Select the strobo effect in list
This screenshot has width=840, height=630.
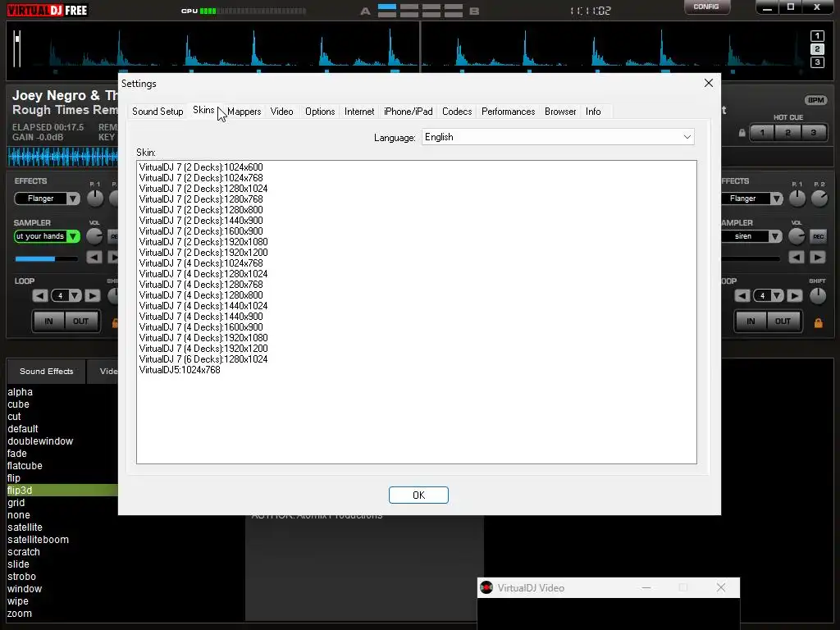tap(21, 577)
